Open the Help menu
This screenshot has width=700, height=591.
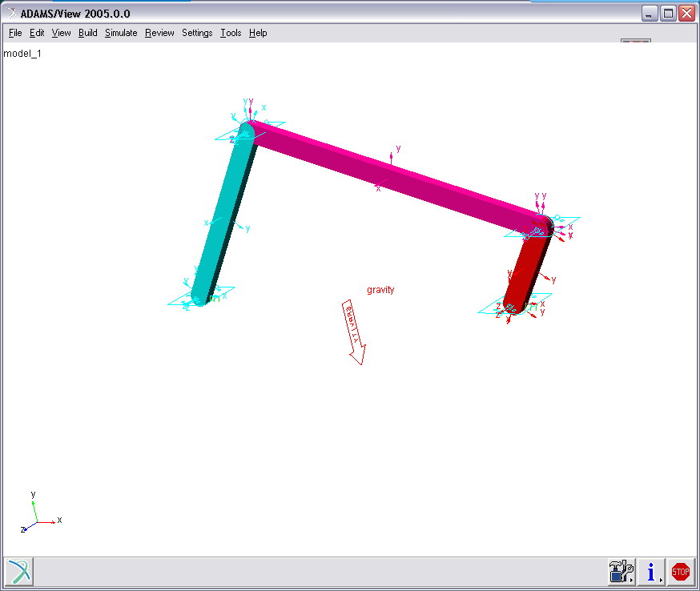click(x=258, y=33)
